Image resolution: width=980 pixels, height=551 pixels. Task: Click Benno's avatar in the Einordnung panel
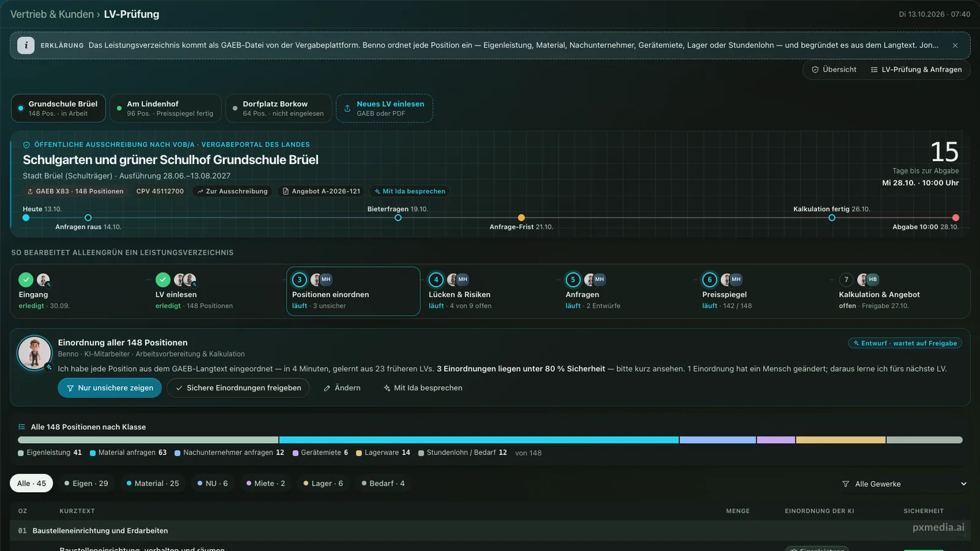(34, 353)
